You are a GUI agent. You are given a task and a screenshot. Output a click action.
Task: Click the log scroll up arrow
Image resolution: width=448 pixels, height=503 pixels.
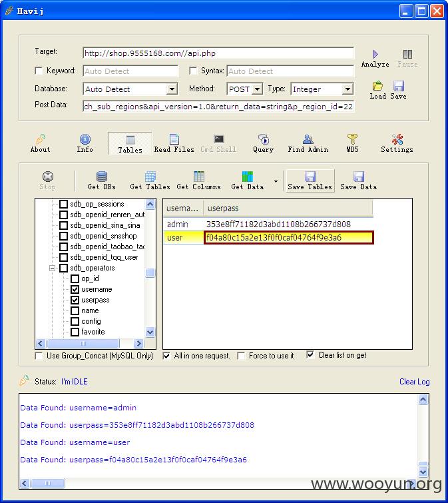(423, 399)
